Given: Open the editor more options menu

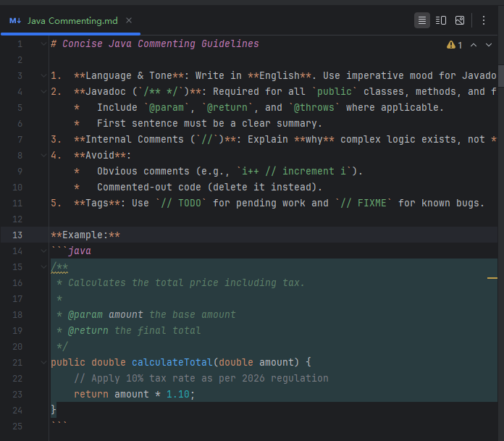Looking at the screenshot, I should click(484, 20).
